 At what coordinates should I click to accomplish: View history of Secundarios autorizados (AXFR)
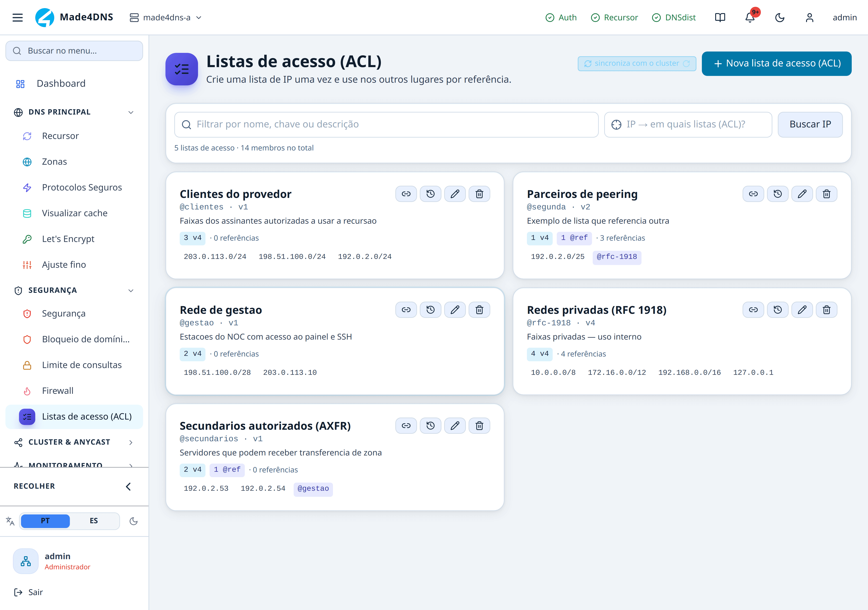click(x=431, y=426)
